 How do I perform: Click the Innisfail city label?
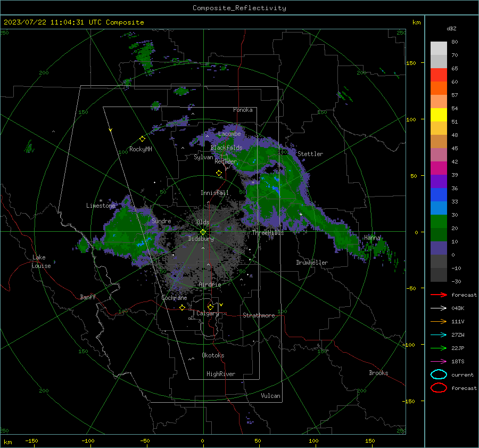click(x=215, y=193)
